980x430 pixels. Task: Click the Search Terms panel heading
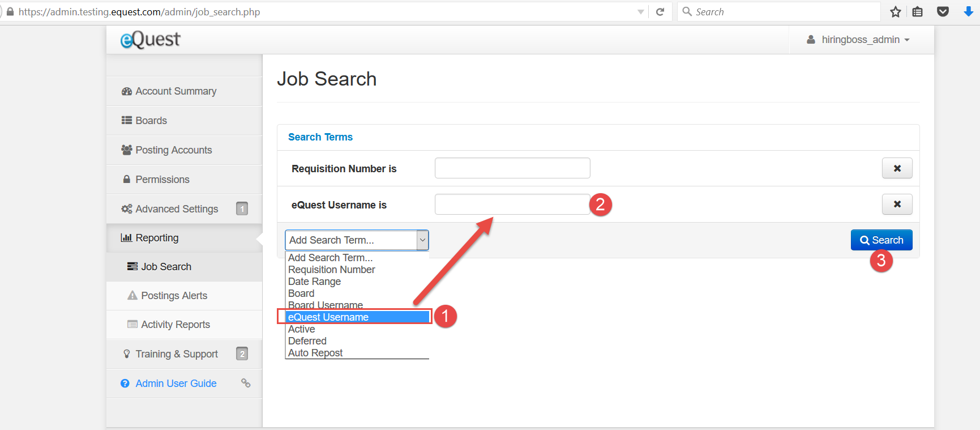320,137
